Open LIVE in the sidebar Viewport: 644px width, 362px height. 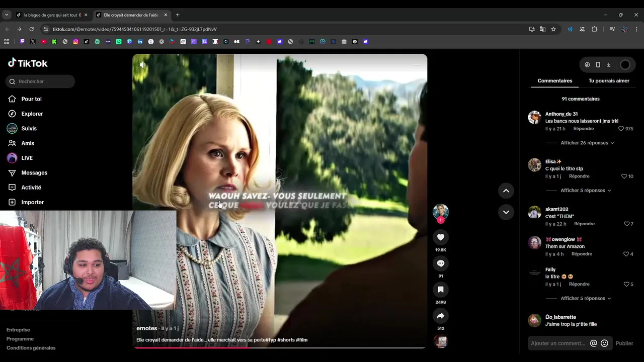(27, 158)
